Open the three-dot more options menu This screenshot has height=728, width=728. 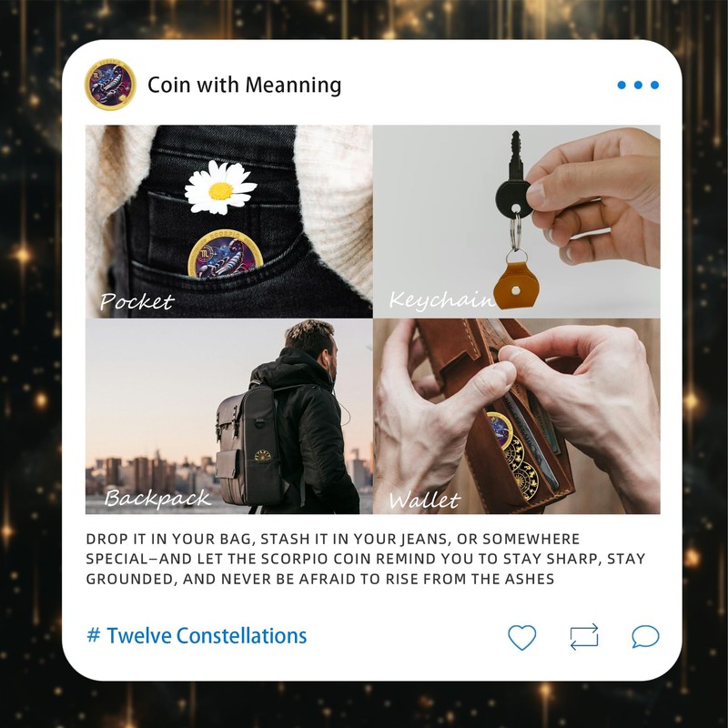tap(638, 85)
